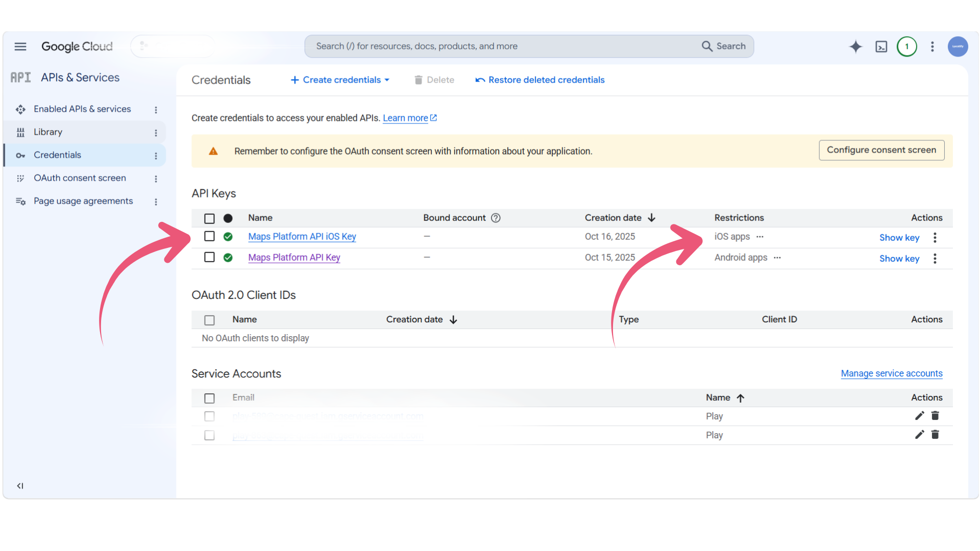
Task: Click the Restrictions column header
Action: click(x=739, y=218)
